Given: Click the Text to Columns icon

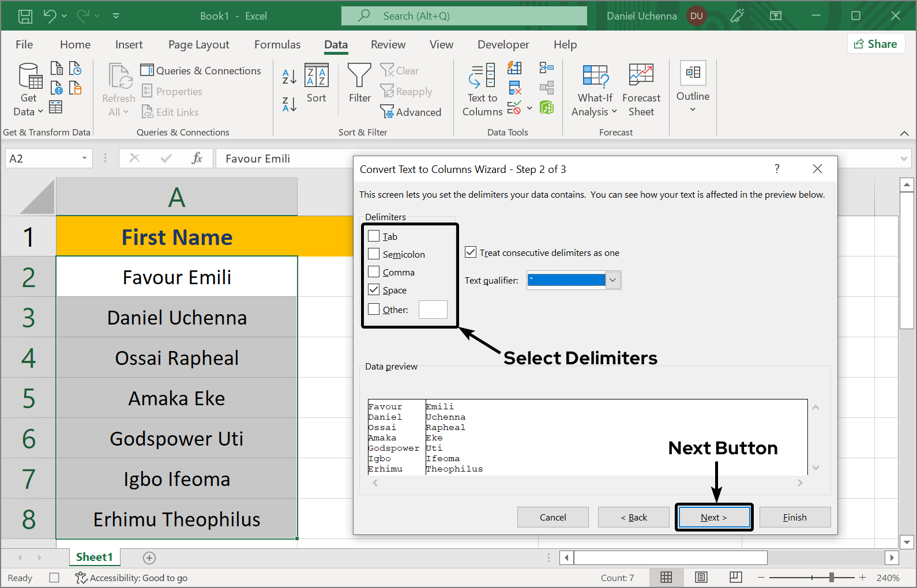Looking at the screenshot, I should pyautogui.click(x=482, y=76).
